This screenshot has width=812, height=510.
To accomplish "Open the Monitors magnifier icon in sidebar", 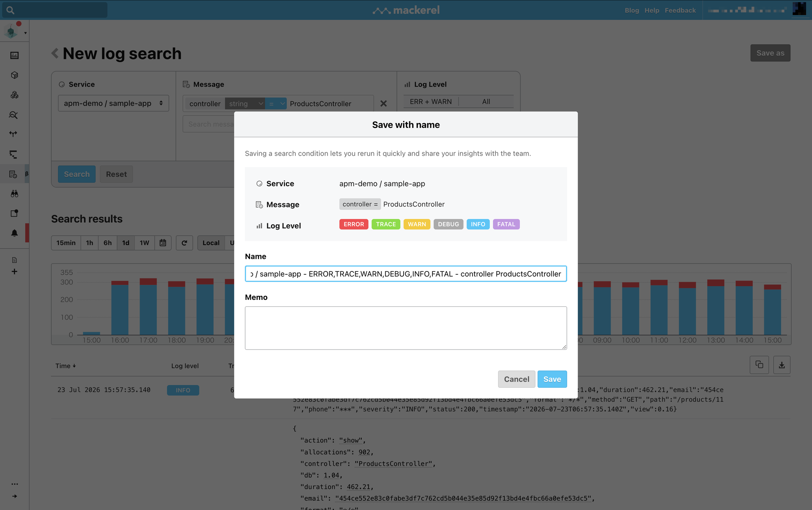I will pyautogui.click(x=13, y=115).
